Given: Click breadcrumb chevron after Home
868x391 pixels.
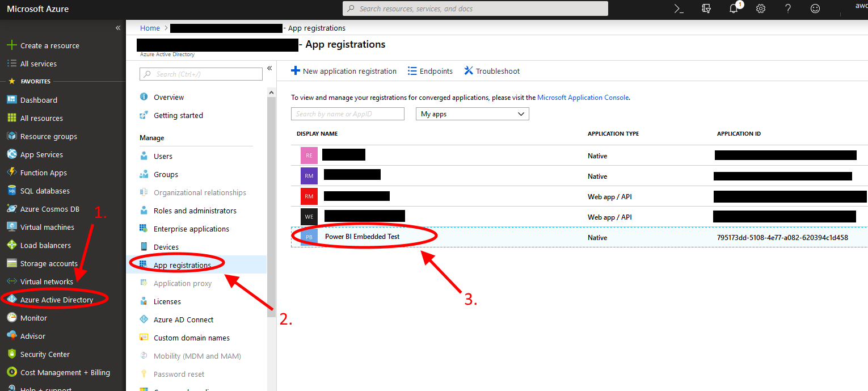Looking at the screenshot, I should coord(165,28).
